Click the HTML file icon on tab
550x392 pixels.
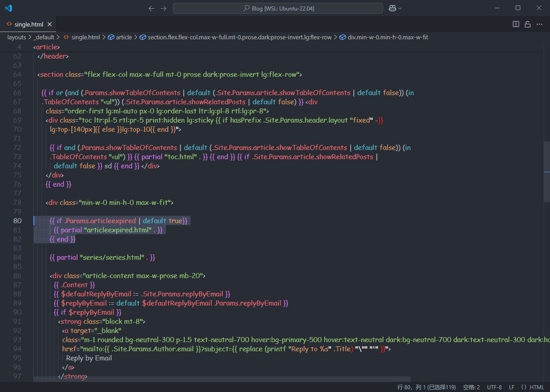(x=9, y=24)
